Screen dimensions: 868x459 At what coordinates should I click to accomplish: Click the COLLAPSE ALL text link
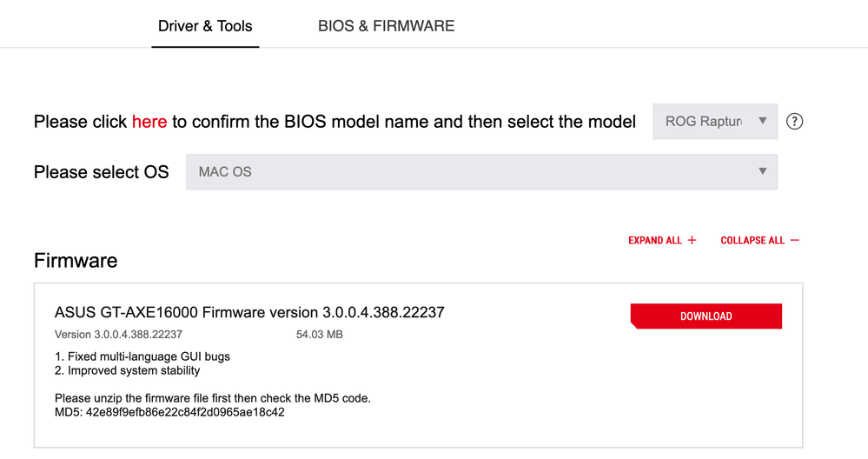tap(752, 241)
